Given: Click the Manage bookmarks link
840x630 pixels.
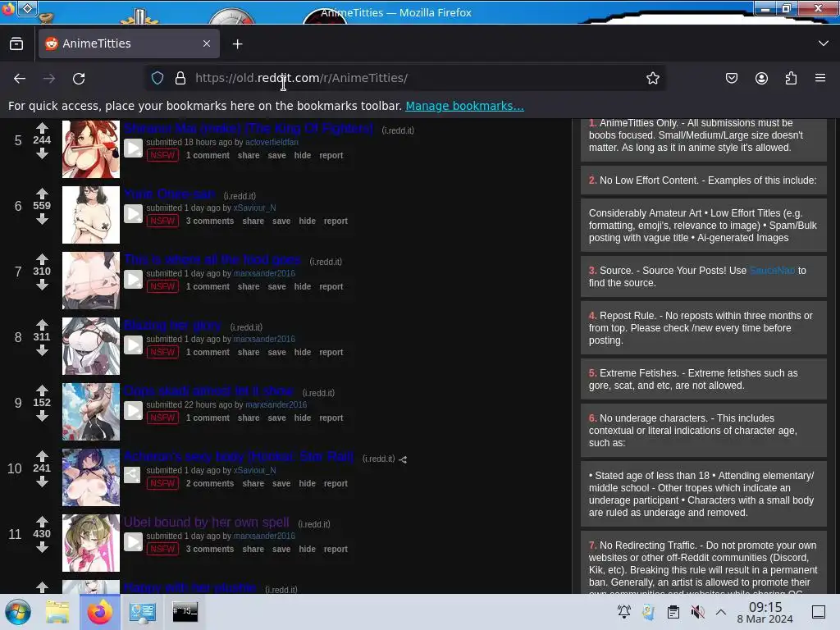Looking at the screenshot, I should point(464,106).
